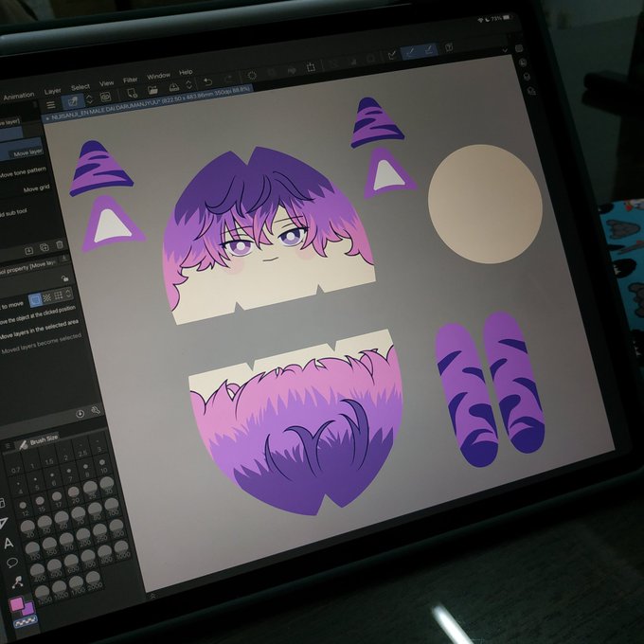Screen dimensions: 644x644
Task: Click the download icon beside the Tool property title
Action: tap(64, 259)
